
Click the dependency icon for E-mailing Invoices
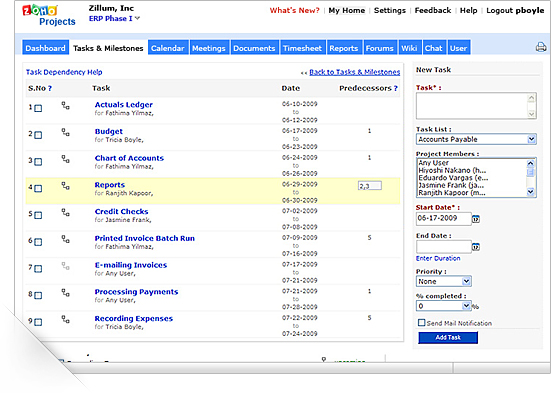[x=65, y=265]
